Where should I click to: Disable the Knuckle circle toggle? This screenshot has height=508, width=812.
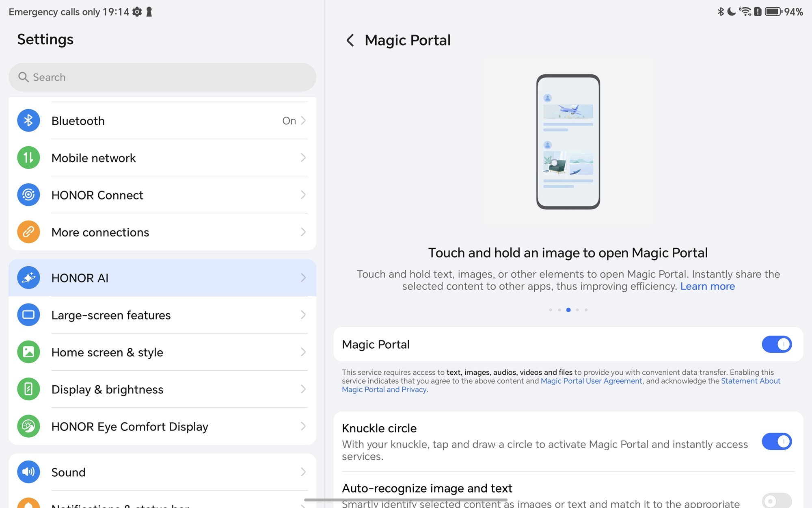(776, 441)
